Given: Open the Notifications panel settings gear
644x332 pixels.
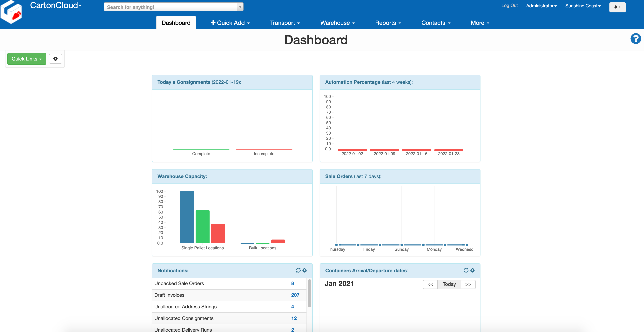Looking at the screenshot, I should (x=305, y=270).
